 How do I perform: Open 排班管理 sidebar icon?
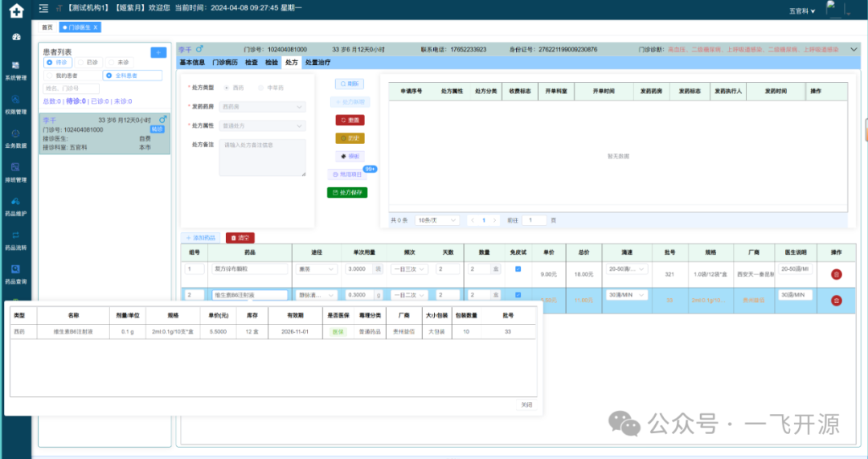pos(16,172)
